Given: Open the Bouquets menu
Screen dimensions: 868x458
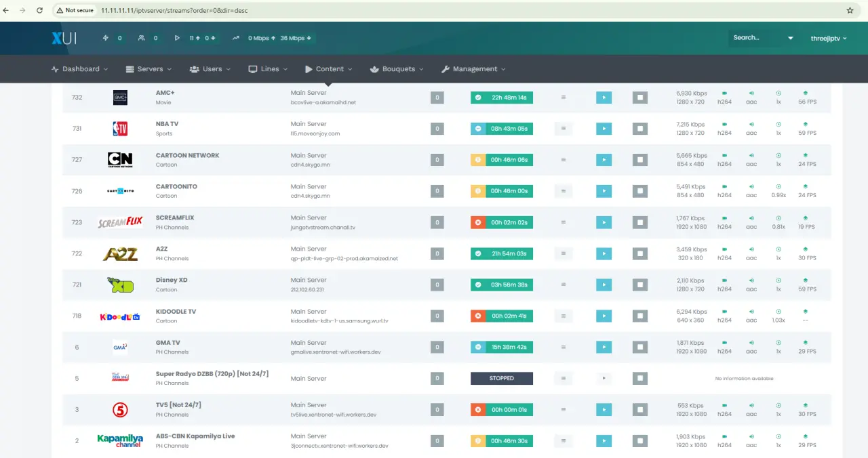Looking at the screenshot, I should pyautogui.click(x=397, y=69).
